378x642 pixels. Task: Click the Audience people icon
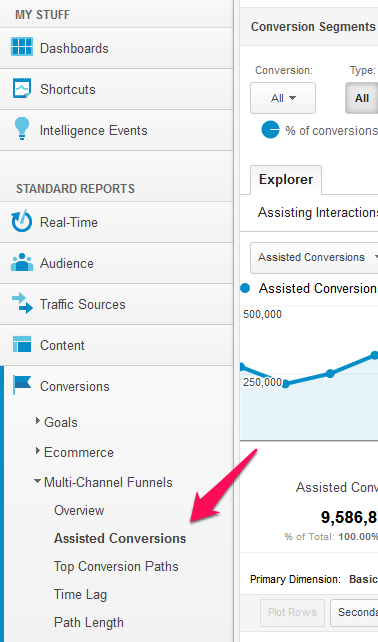[x=22, y=262]
